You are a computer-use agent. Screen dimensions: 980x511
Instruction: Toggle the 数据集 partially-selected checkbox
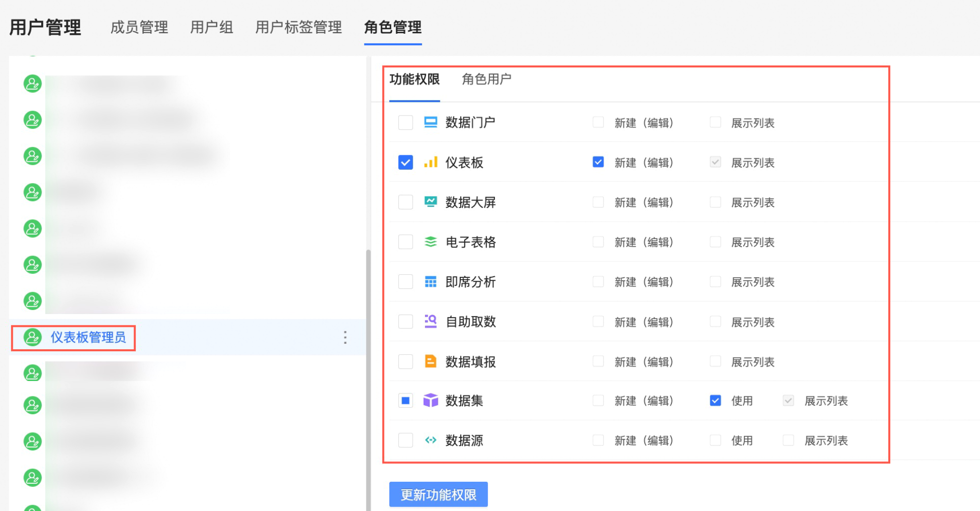click(x=406, y=400)
